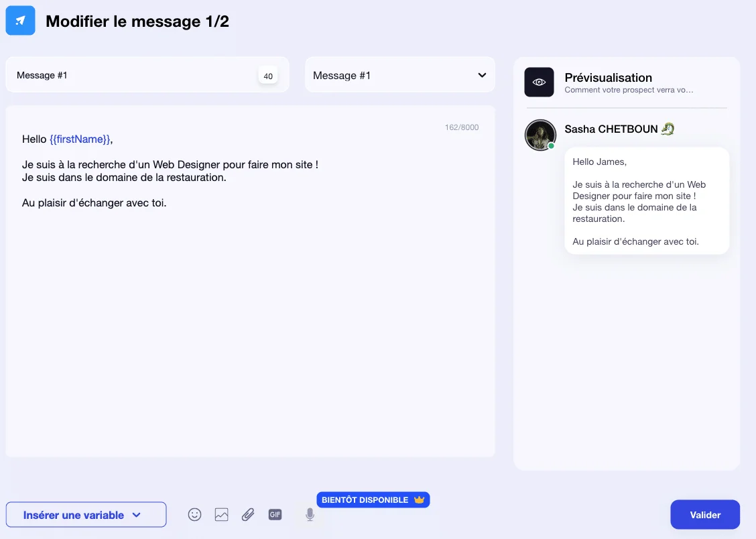Click the {{firstName}} variable in the editor
The image size is (756, 539).
[80, 139]
